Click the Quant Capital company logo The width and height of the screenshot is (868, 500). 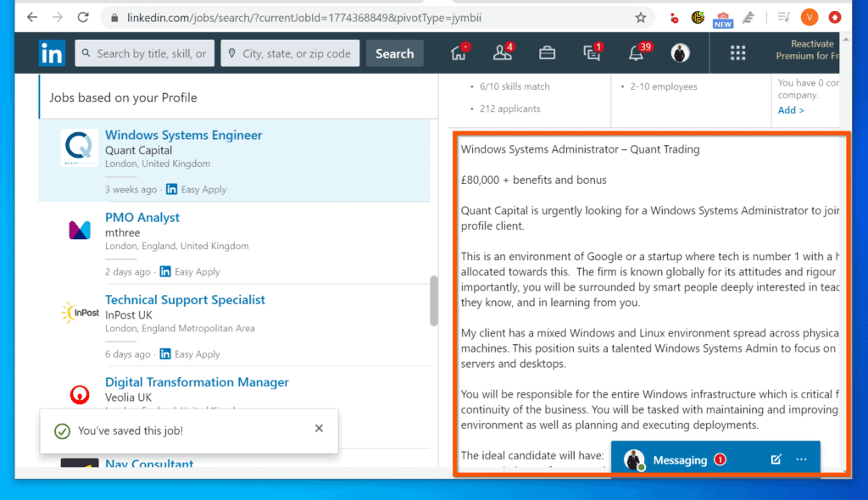[x=79, y=147]
